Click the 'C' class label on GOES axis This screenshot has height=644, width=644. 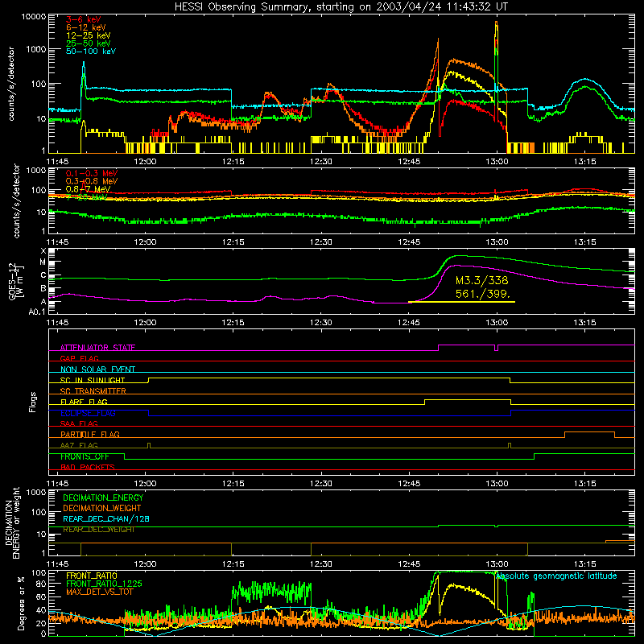pyautogui.click(x=43, y=275)
